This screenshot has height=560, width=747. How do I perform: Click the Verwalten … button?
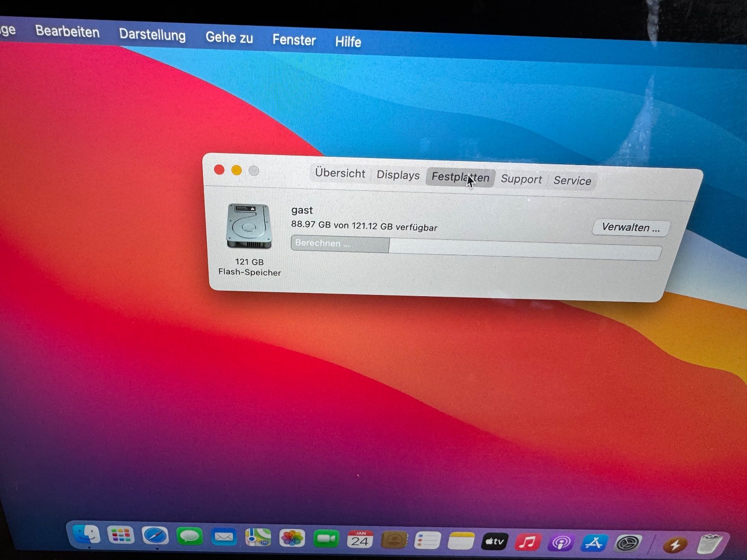[x=631, y=228]
